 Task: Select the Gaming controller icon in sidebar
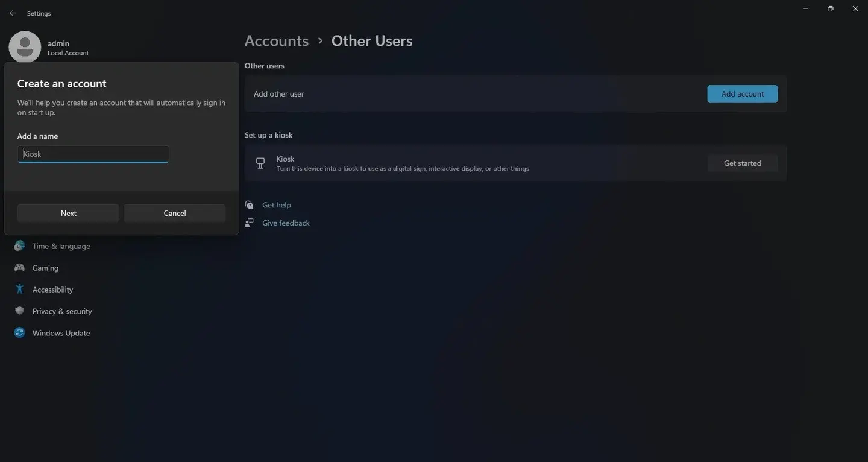(19, 267)
